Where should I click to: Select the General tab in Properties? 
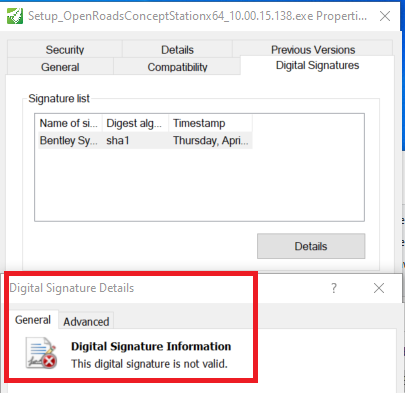point(60,67)
